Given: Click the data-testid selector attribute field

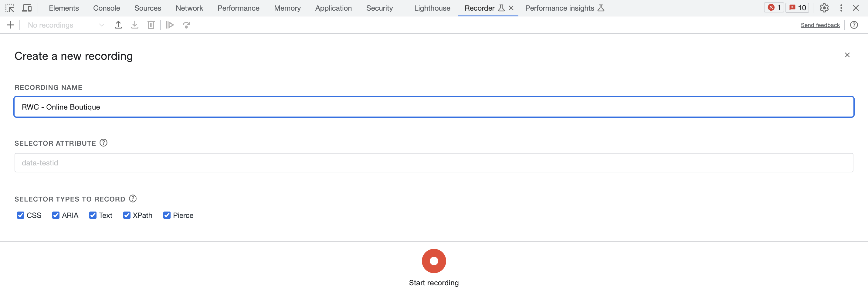Looking at the screenshot, I should click(434, 163).
